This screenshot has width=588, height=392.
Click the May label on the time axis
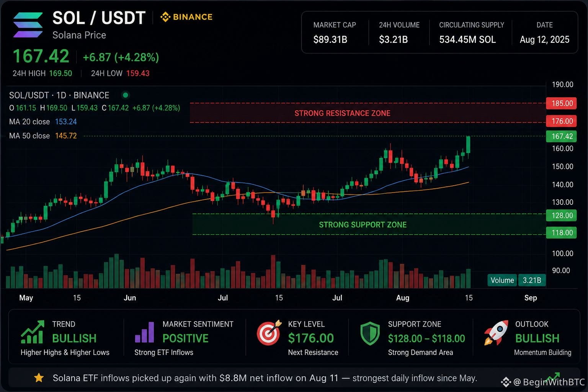(x=26, y=298)
